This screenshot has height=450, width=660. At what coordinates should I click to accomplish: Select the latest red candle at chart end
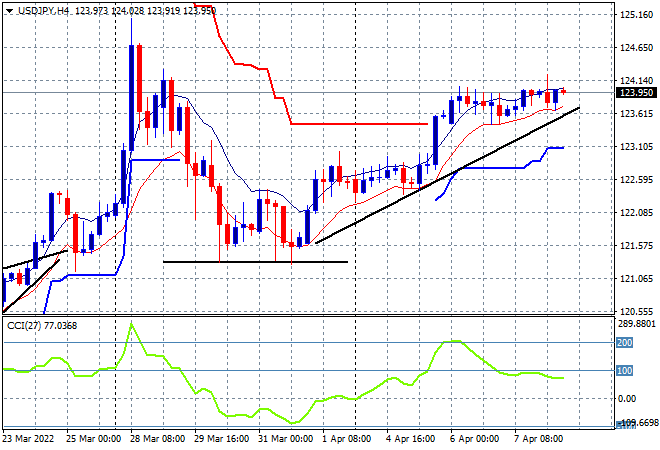(564, 91)
